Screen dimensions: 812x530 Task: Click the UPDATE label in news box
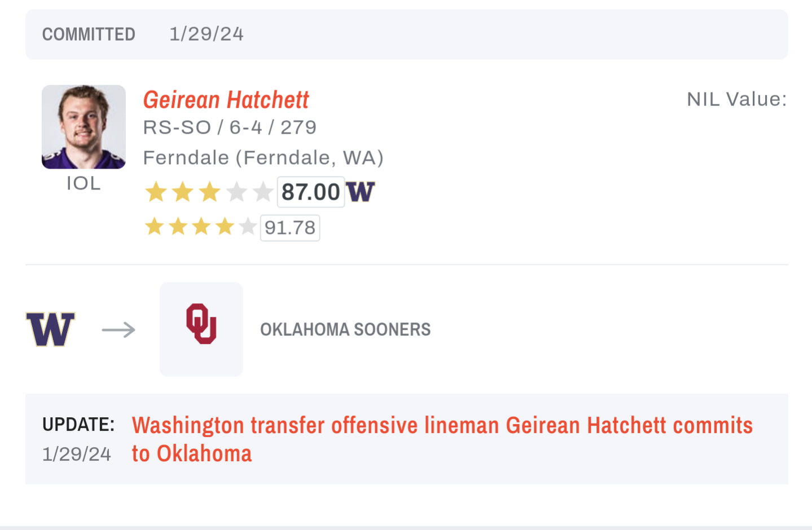(x=78, y=425)
